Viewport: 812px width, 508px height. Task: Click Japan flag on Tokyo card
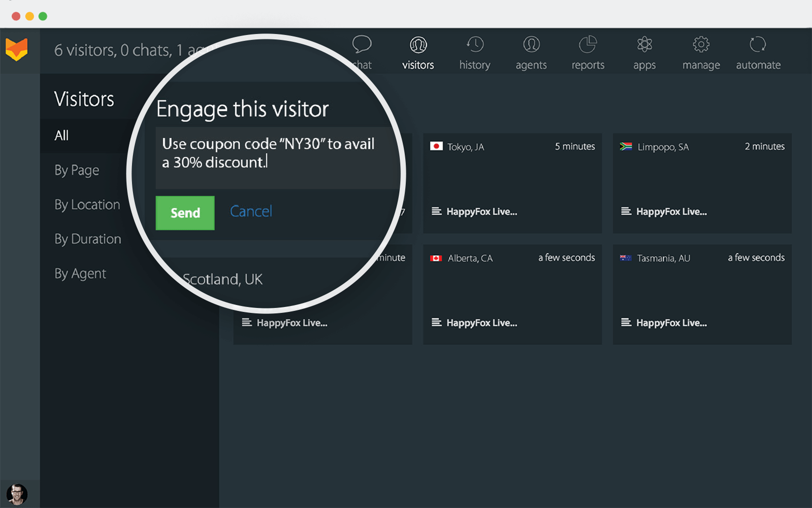click(436, 146)
